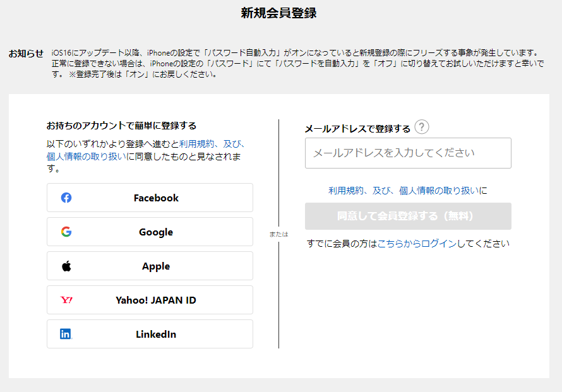The height and width of the screenshot is (392, 562).
Task: Click the LinkedIn 'in' logo icon
Action: [x=66, y=334]
